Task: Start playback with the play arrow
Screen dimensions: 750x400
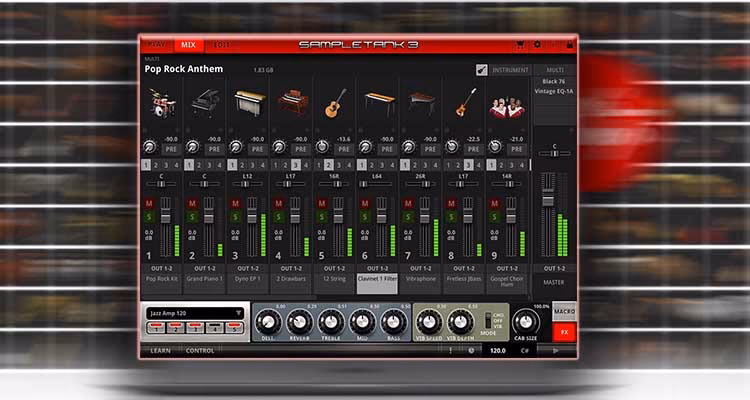Action: click(555, 350)
